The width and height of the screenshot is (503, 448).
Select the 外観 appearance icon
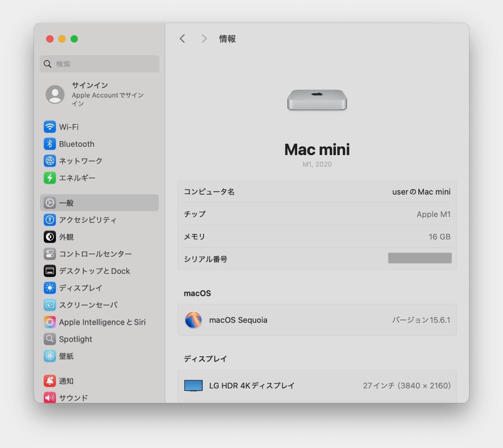pyautogui.click(x=50, y=237)
